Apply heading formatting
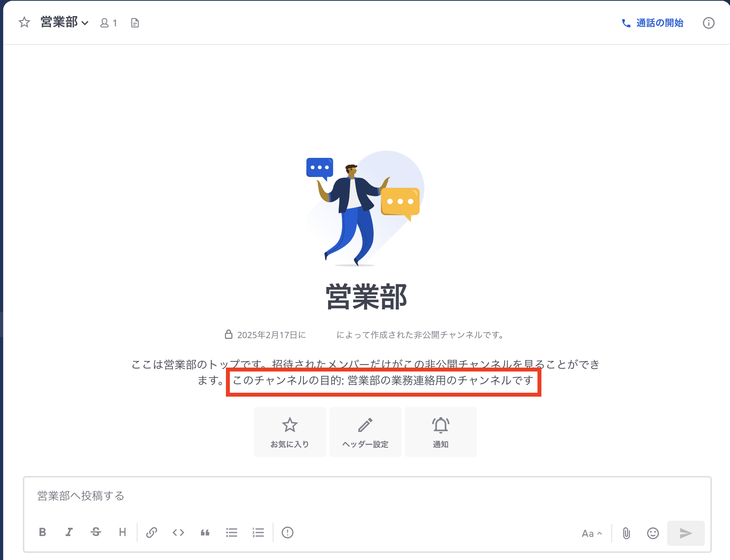730x560 pixels. pyautogui.click(x=123, y=532)
